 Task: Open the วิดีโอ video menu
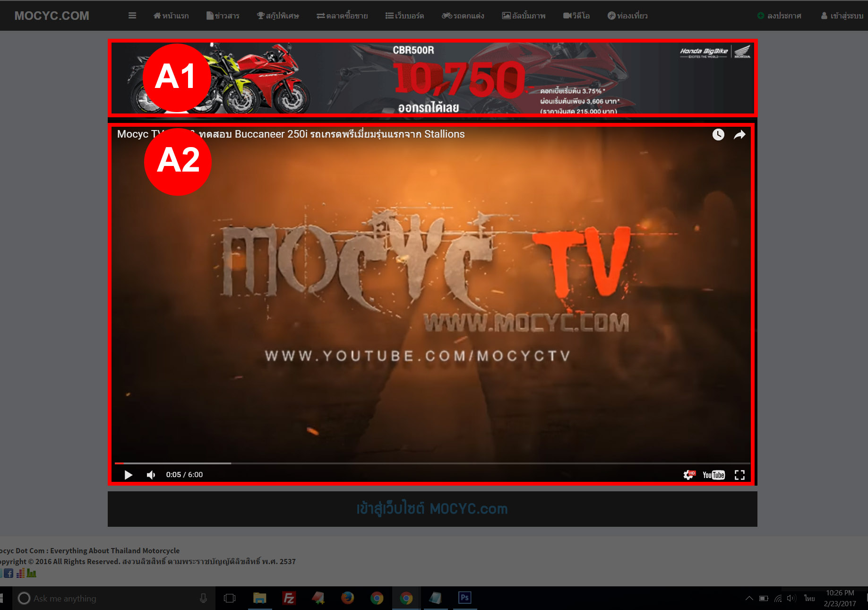[x=576, y=16]
